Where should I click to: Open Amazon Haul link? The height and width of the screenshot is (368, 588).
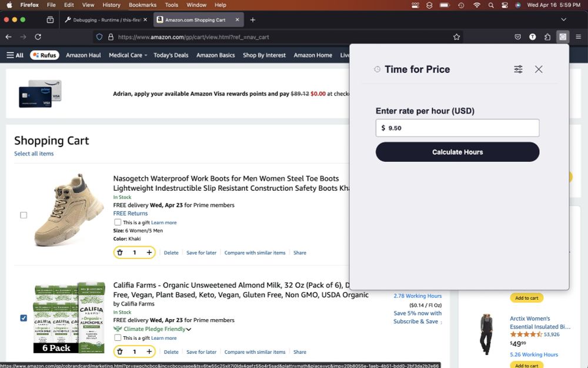[x=83, y=55]
